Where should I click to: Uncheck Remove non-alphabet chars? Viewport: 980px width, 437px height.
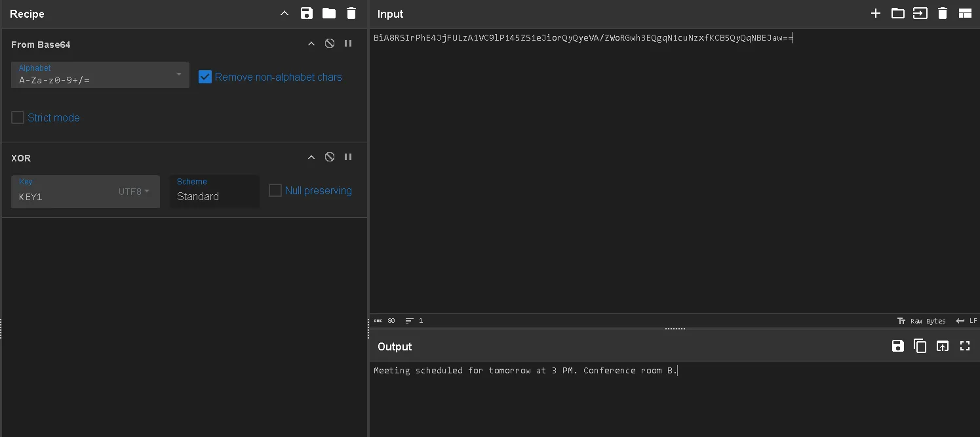click(205, 77)
